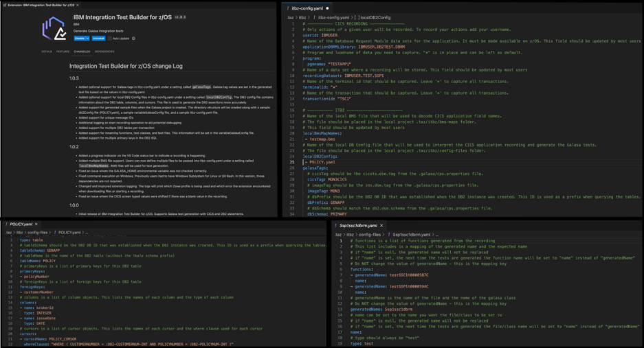Switch to the DETAILS tab

(x=47, y=51)
